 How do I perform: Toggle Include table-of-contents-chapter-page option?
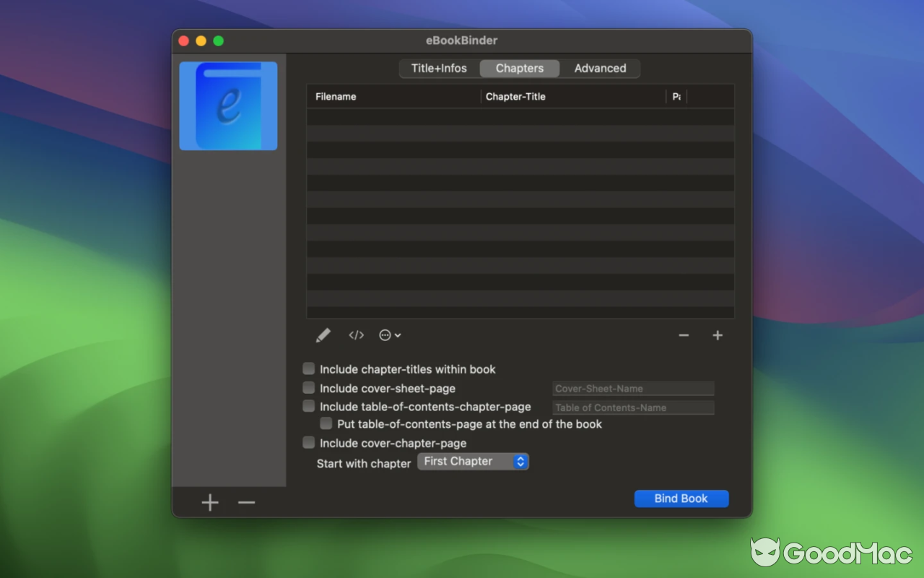pos(308,405)
